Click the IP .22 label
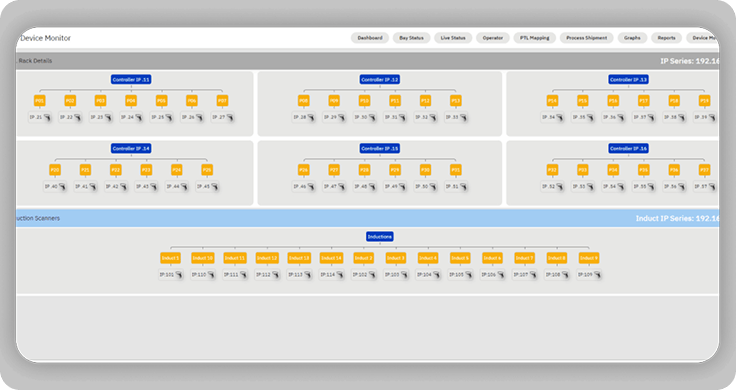The height and width of the screenshot is (390, 736). (x=66, y=117)
